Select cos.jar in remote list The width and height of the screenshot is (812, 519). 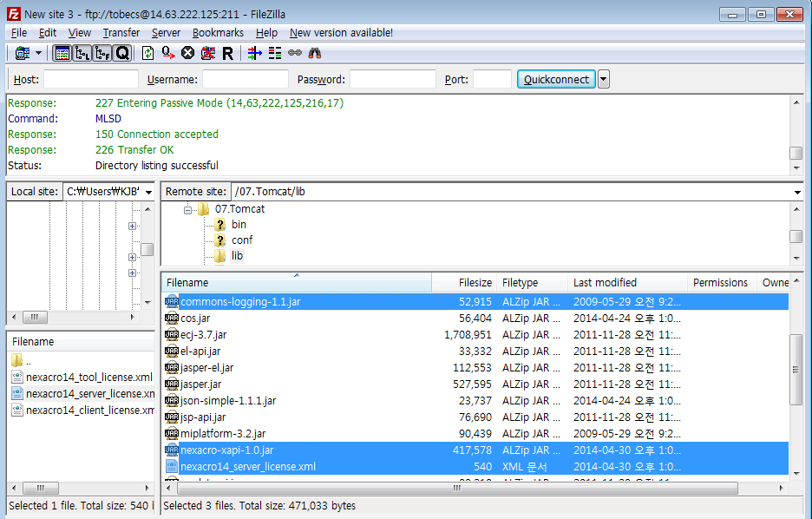(475, 318)
